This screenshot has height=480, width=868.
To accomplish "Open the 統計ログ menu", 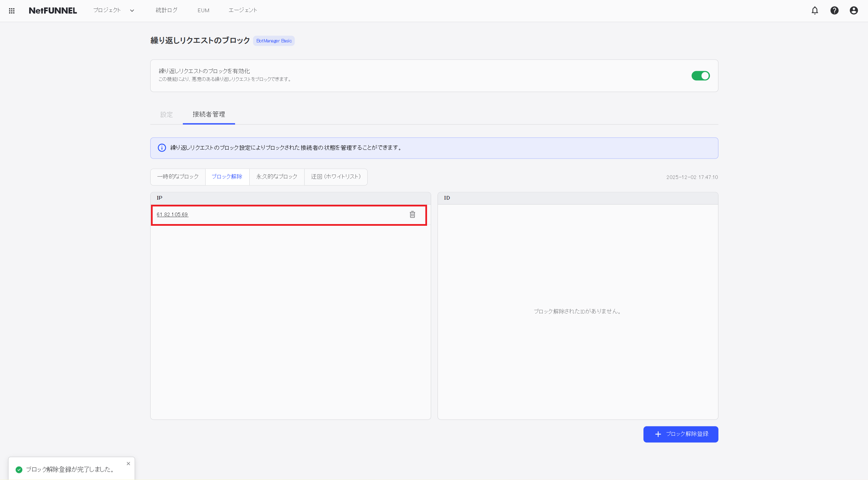I will click(x=167, y=10).
